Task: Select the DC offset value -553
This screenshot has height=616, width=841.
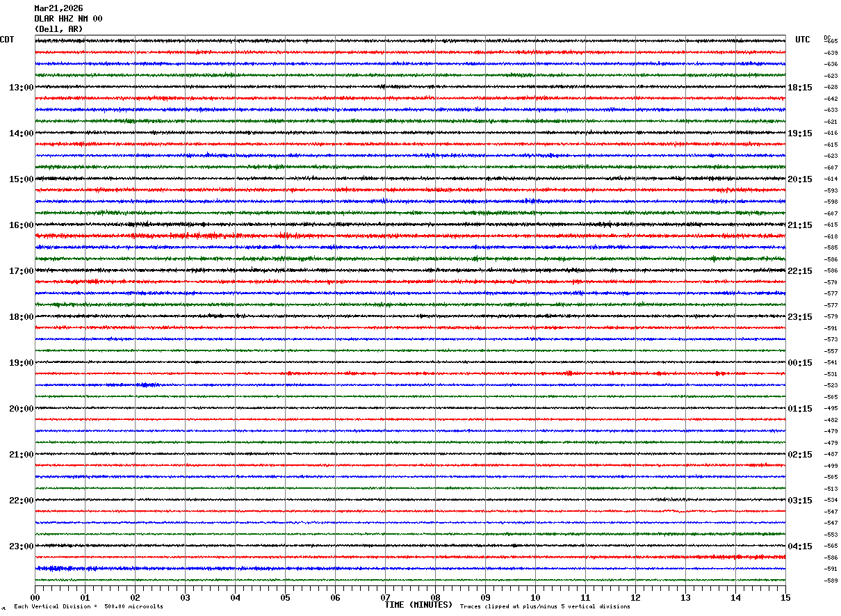Action: coord(831,535)
